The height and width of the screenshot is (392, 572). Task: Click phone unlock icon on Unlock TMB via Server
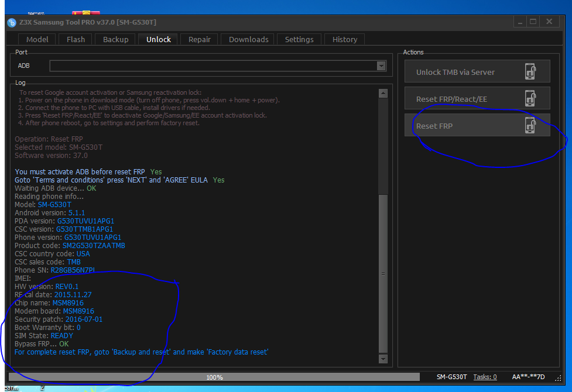530,71
